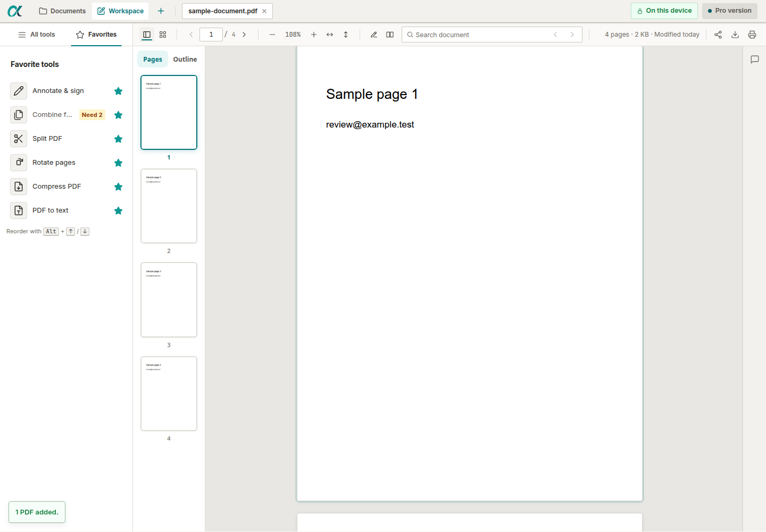
Task: Select page 2 thumbnail
Action: (169, 206)
